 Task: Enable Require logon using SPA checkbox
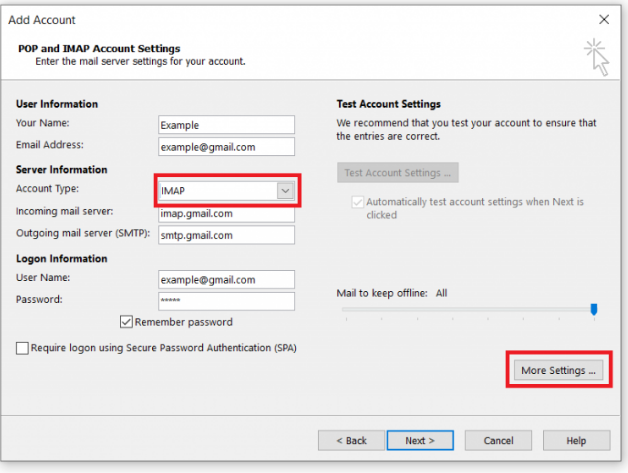22,348
